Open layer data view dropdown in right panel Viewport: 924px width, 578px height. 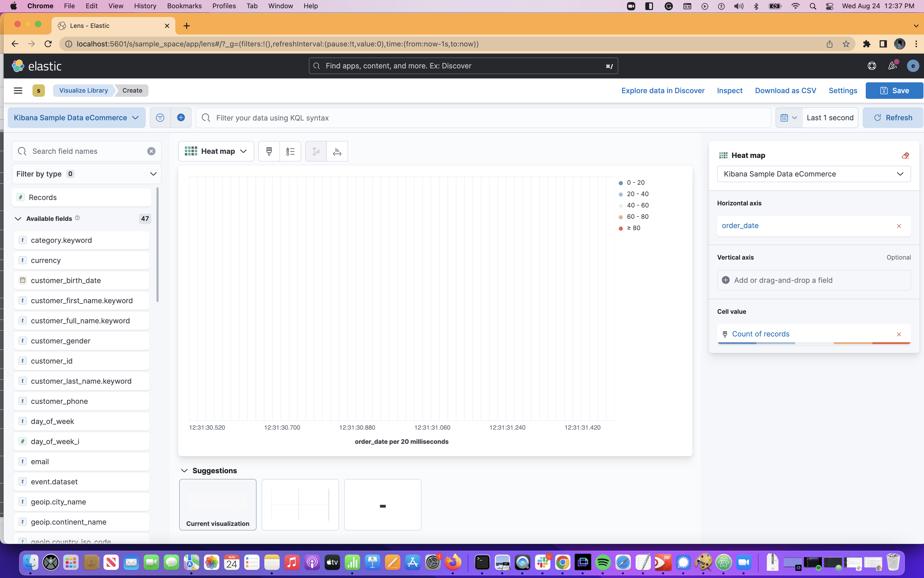click(814, 174)
